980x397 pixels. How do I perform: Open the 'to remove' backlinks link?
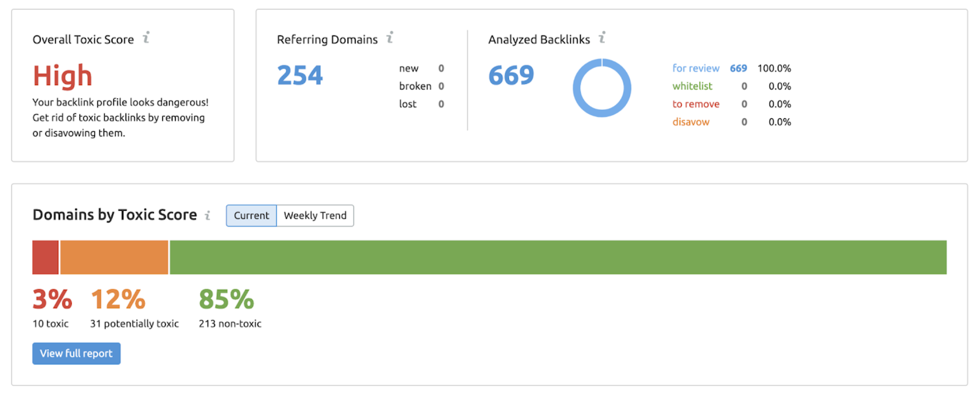point(696,104)
